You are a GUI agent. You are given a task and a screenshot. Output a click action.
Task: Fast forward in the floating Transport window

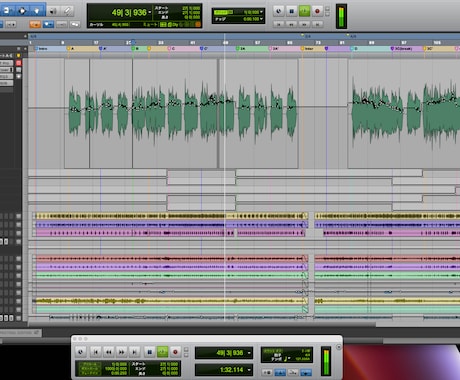click(122, 352)
